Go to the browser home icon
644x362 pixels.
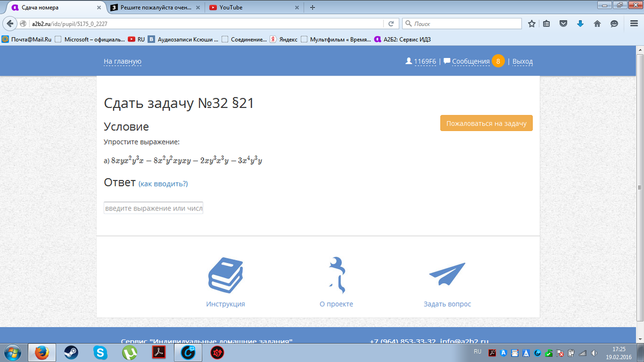(597, 24)
